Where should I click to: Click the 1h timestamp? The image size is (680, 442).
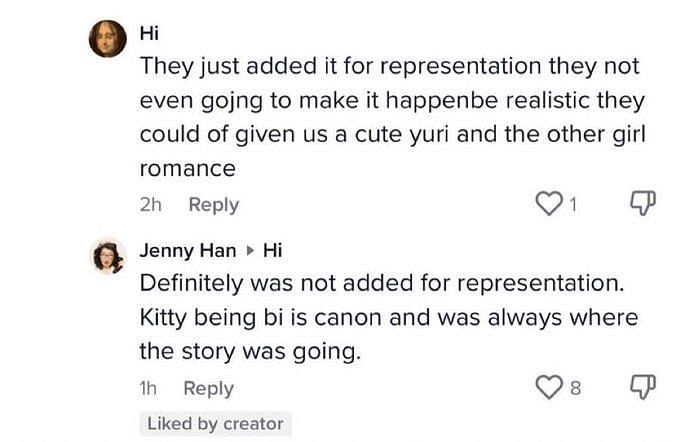tap(148, 388)
